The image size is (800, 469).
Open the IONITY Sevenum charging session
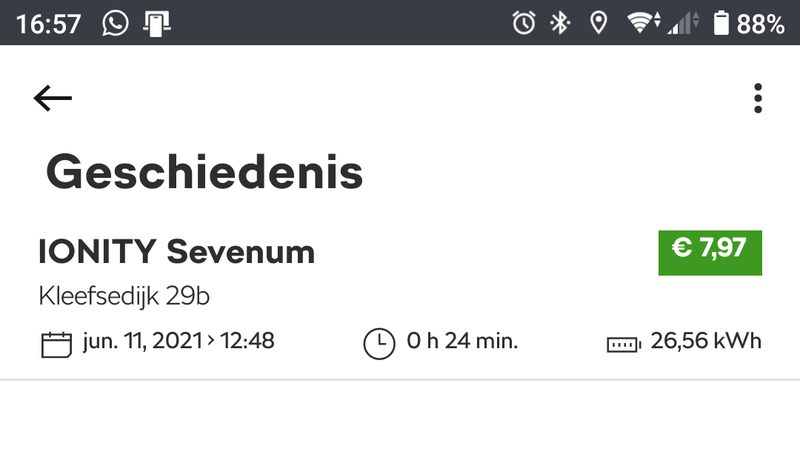[177, 252]
